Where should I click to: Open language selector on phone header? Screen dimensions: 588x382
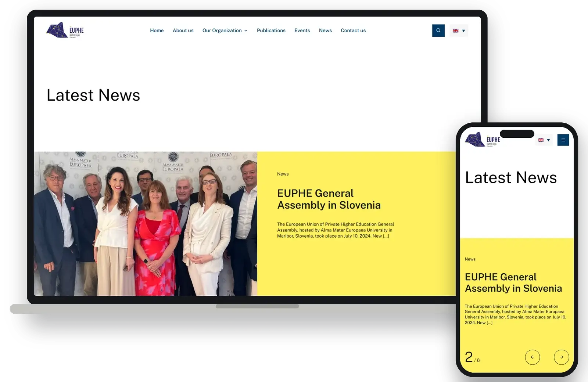point(544,140)
